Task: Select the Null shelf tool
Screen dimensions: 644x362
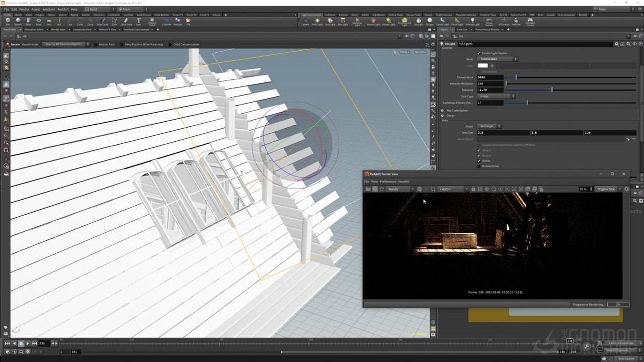Action: 59,22
